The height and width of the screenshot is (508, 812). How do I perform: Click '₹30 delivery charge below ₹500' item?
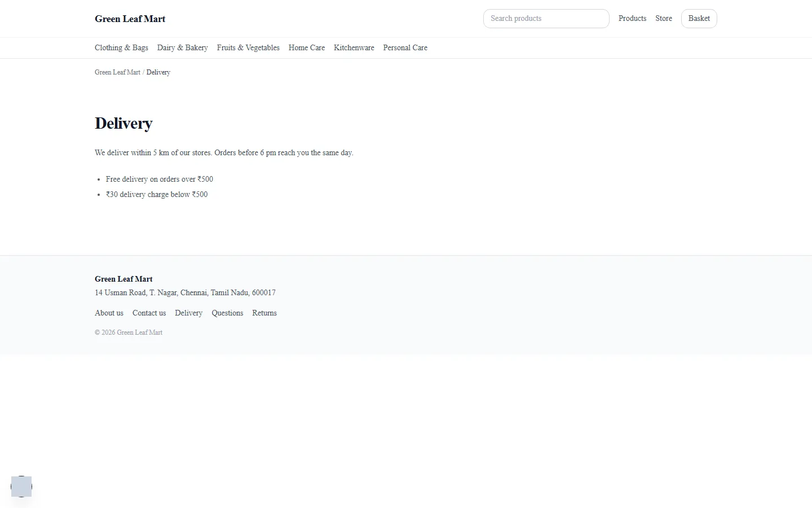[157, 195]
